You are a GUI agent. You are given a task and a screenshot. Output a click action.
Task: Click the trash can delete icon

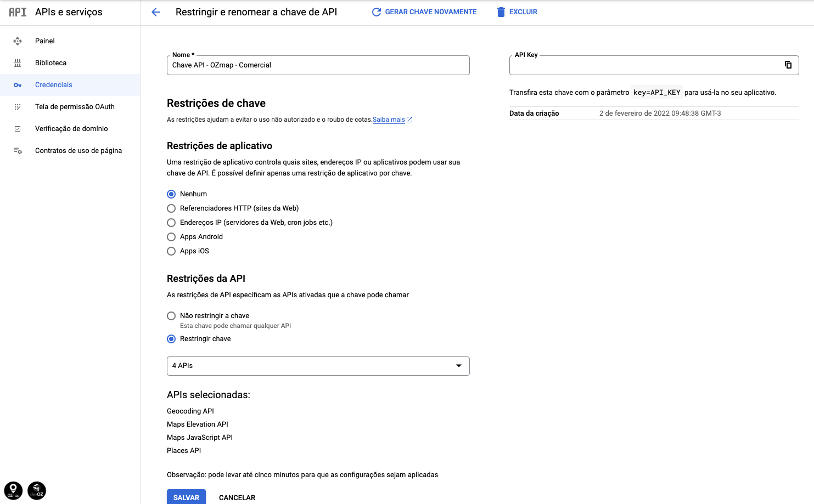(501, 12)
